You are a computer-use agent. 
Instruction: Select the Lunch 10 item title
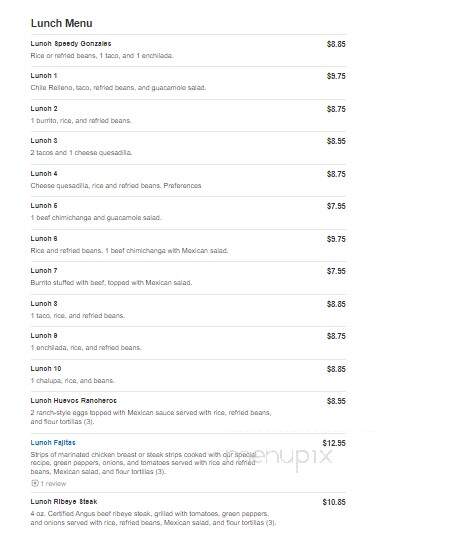pyautogui.click(x=46, y=368)
